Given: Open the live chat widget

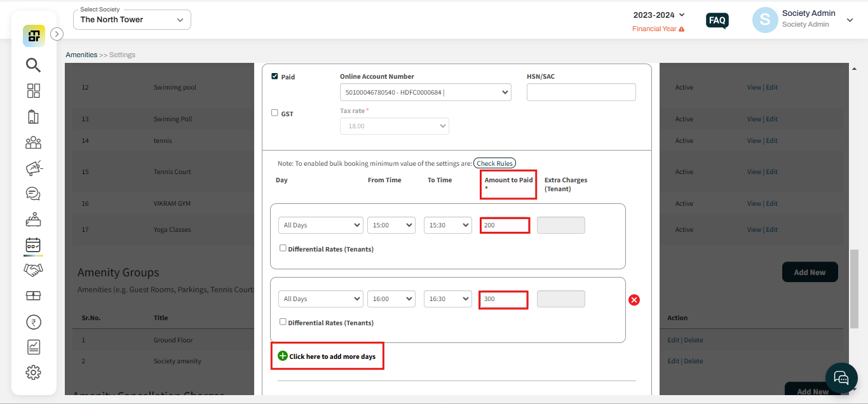Looking at the screenshot, I should pyautogui.click(x=841, y=379).
